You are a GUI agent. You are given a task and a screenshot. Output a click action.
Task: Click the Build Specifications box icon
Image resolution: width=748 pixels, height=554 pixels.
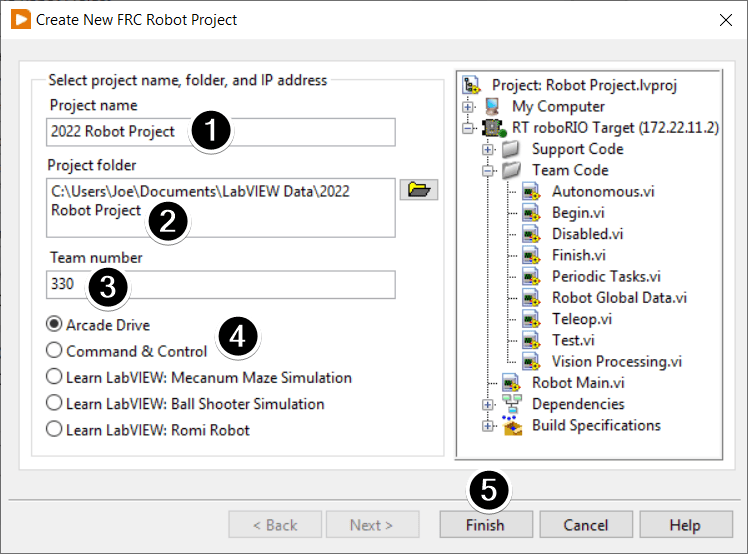click(511, 425)
